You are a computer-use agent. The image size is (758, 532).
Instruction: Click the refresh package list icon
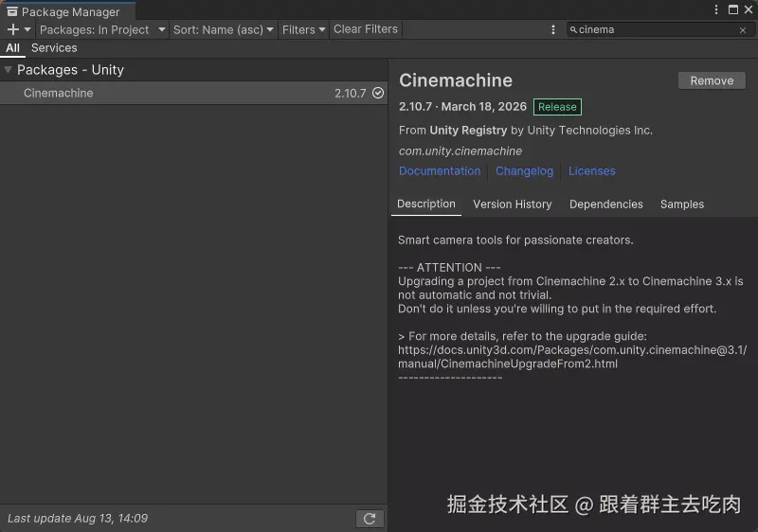(370, 519)
